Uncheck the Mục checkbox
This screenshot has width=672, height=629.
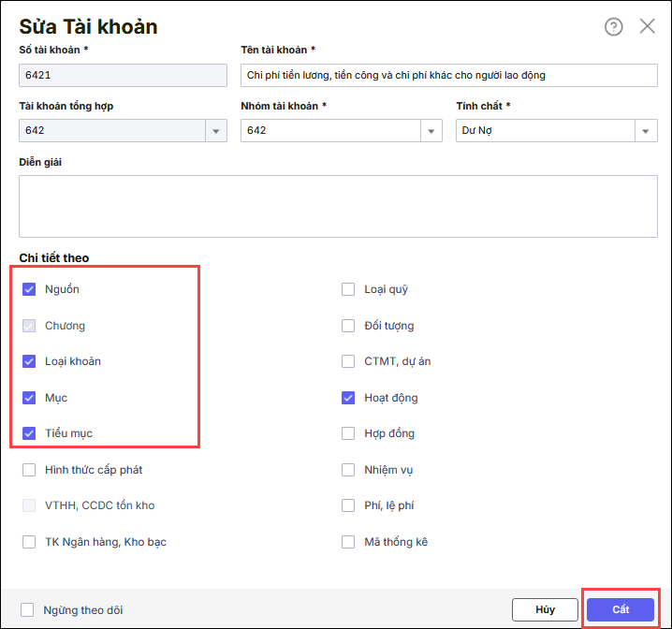click(x=29, y=398)
